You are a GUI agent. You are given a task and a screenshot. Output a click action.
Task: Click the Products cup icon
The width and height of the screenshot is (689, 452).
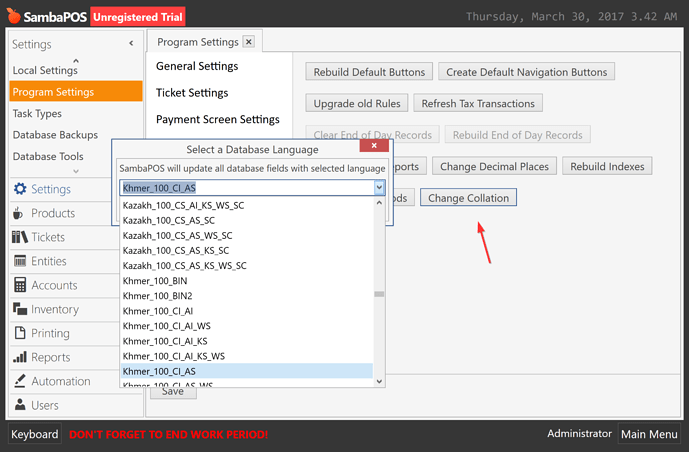18,213
